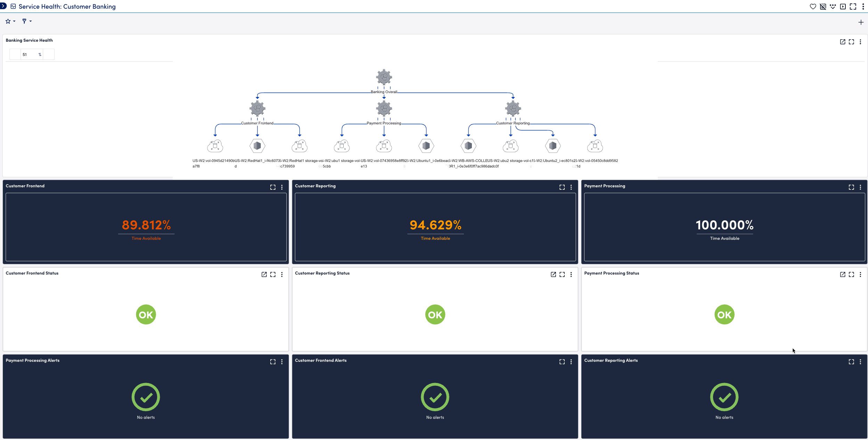Open the kebab menu on Customer Reporting widget
868x440 pixels.
coord(571,187)
